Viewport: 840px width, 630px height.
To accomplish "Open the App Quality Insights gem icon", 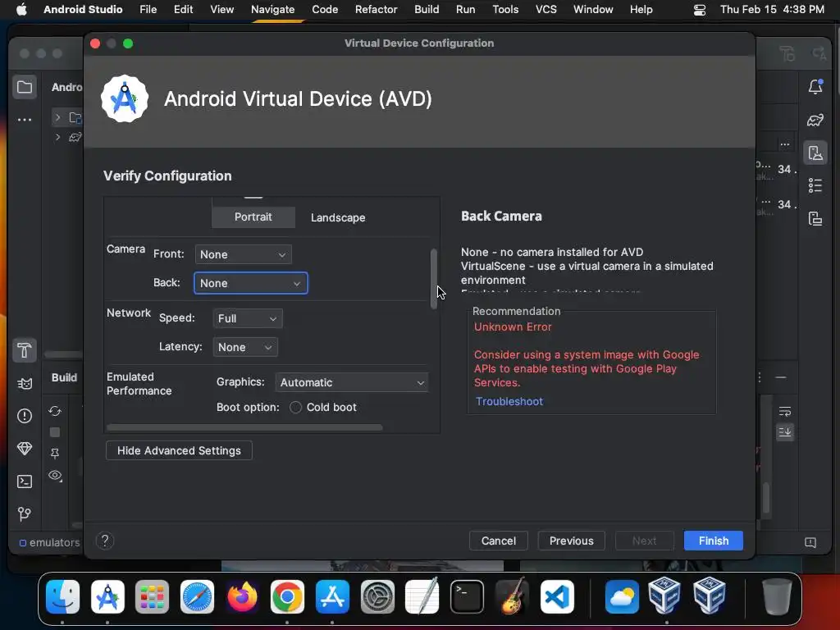I will pyautogui.click(x=25, y=449).
